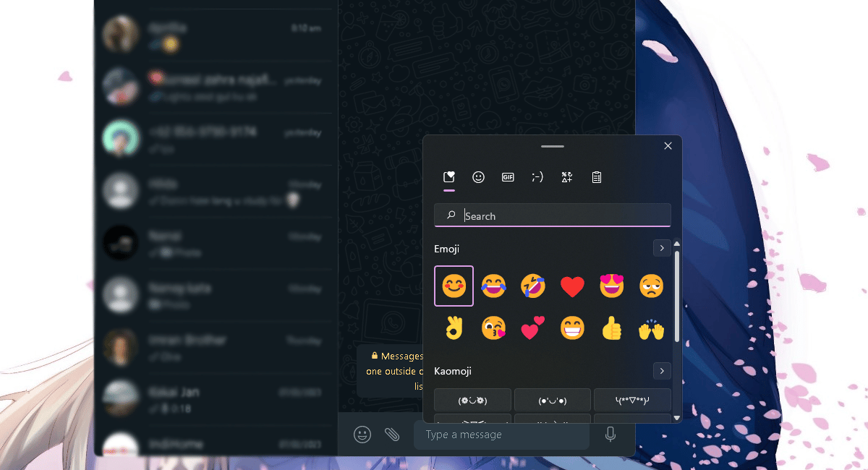Open the Clipboard history tab
This screenshot has height=470, width=868.
597,177
